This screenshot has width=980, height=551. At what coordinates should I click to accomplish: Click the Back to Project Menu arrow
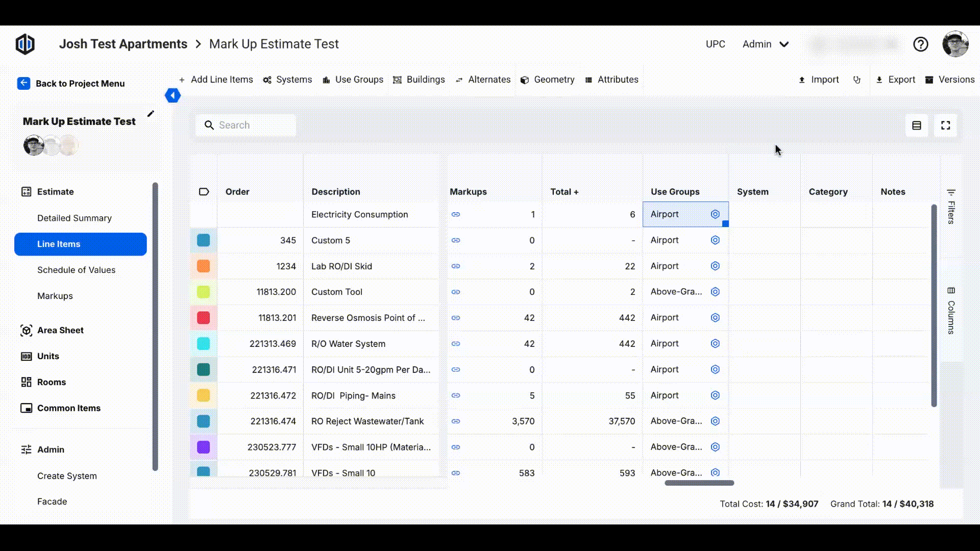click(x=23, y=83)
